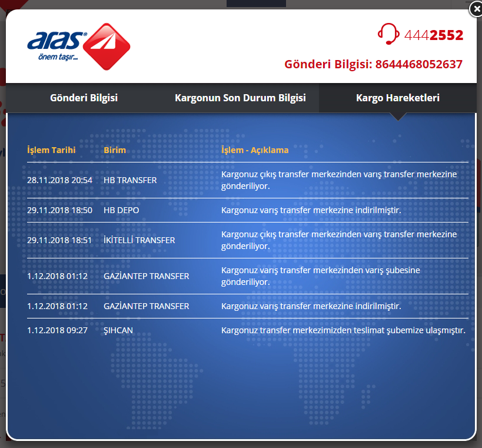Select the HB TRANSFER row
The width and height of the screenshot is (482, 448).
point(248,180)
